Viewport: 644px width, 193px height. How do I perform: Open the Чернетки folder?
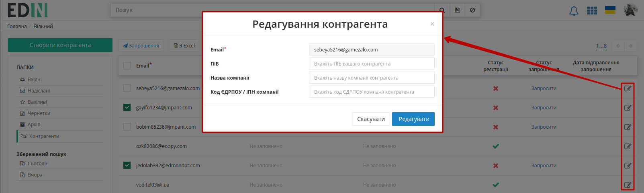coord(39,113)
